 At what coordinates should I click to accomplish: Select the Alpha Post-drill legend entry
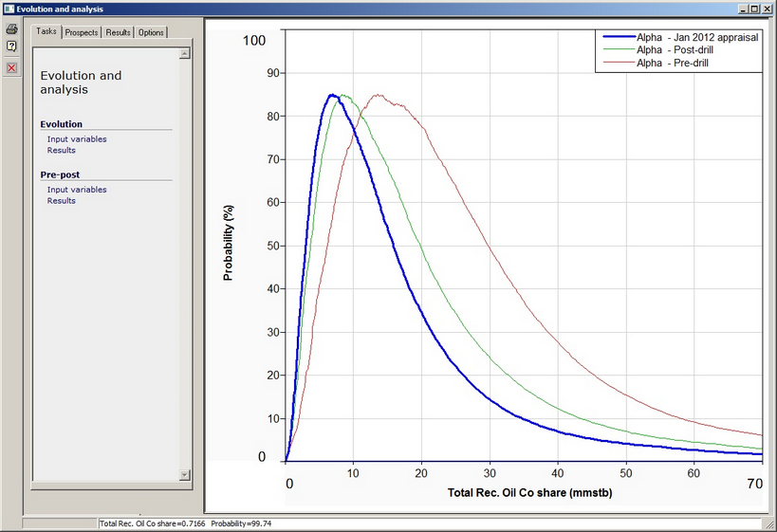pos(675,49)
